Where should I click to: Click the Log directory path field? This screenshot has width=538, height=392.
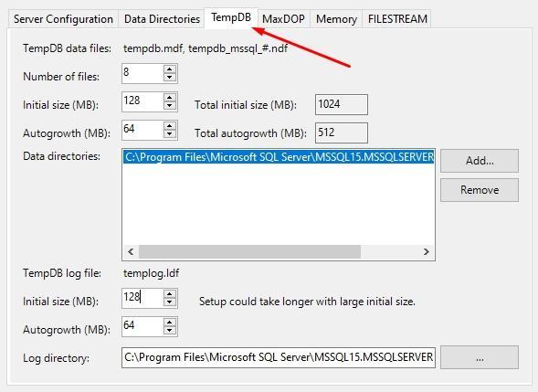point(279,357)
